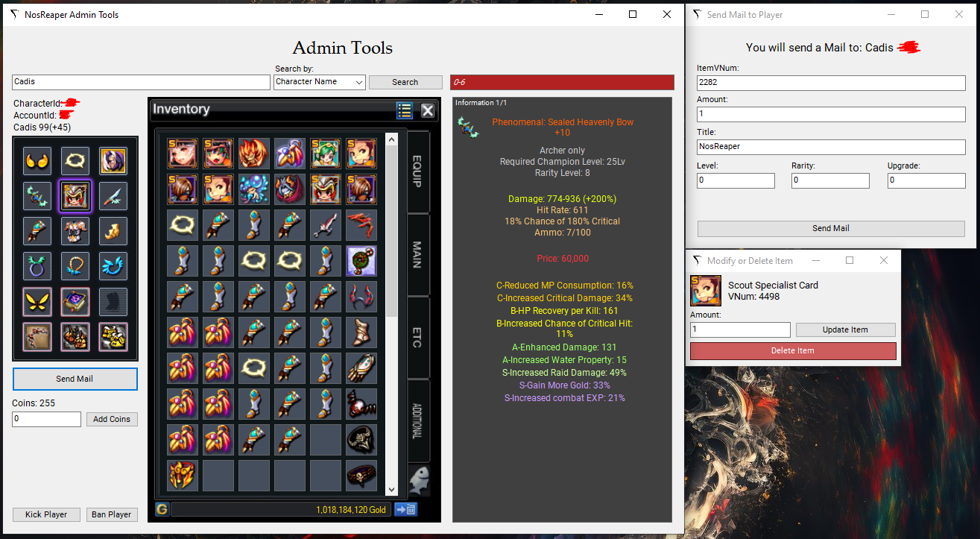Select the blue jellyfish partner item in inventory
Screen dimensions: 980x539
pos(254,189)
